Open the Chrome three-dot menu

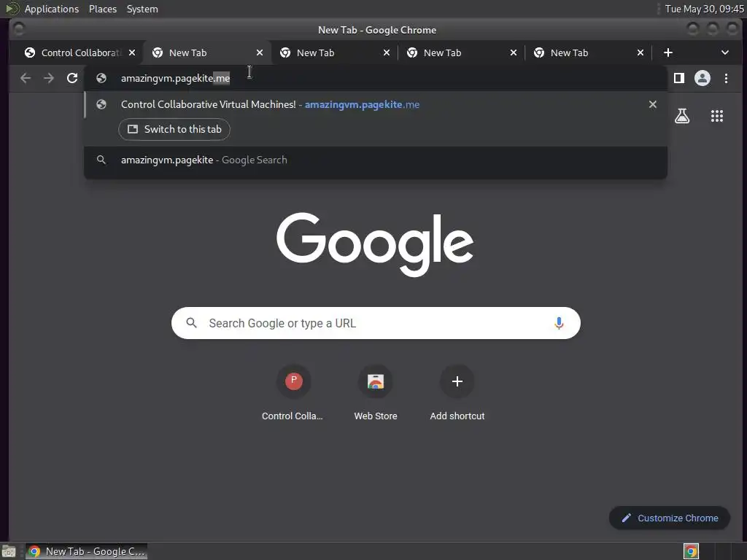pos(726,78)
